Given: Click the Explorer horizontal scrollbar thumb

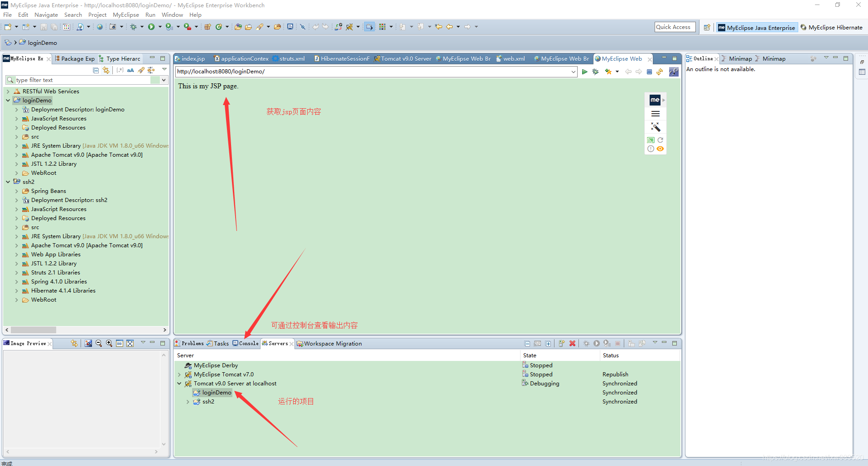Looking at the screenshot, I should point(34,330).
